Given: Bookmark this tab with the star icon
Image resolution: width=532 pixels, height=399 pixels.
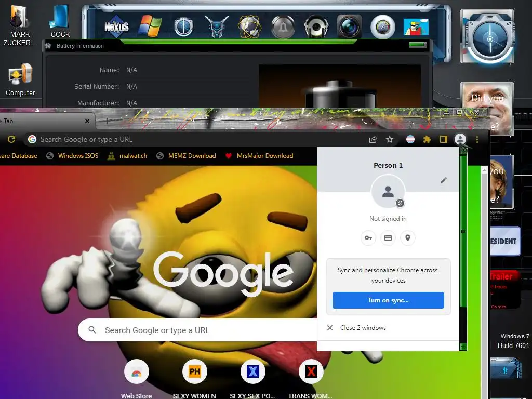Looking at the screenshot, I should tap(390, 139).
